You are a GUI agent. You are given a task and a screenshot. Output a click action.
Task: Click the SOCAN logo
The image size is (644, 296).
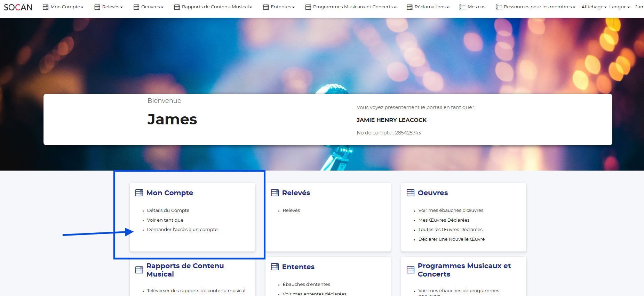18,7
